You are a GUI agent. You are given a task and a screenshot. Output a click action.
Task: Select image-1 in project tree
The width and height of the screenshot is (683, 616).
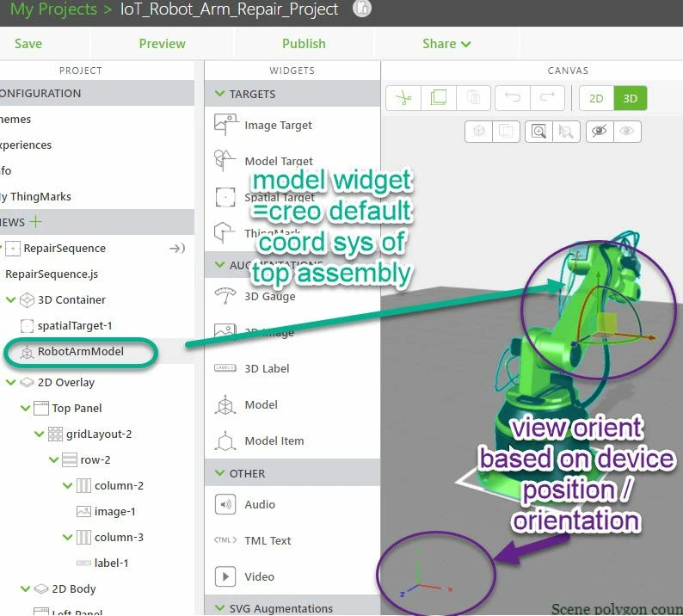(115, 511)
